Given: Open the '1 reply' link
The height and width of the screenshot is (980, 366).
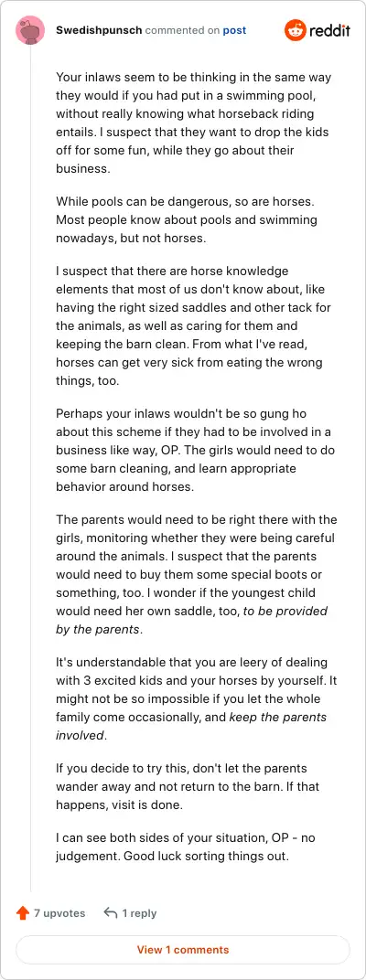Looking at the screenshot, I should [x=139, y=913].
